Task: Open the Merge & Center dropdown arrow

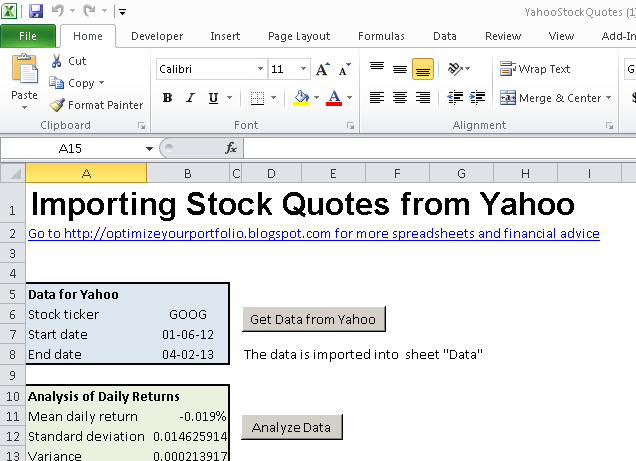Action: pos(609,98)
